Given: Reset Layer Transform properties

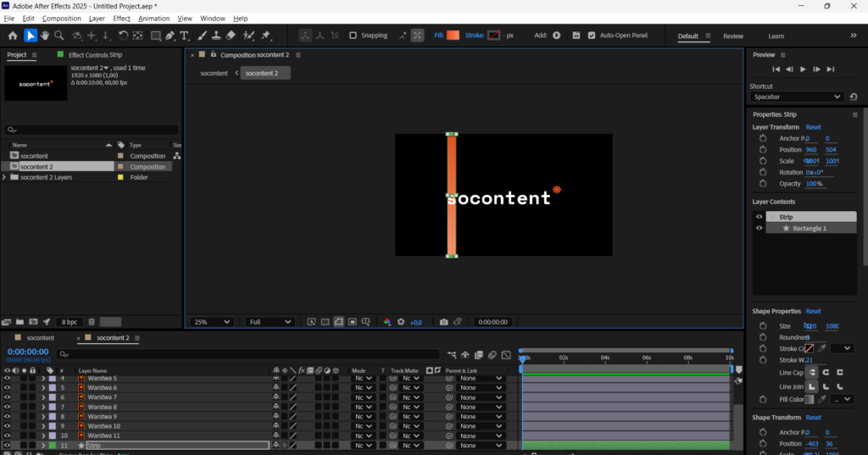Looking at the screenshot, I should point(813,127).
